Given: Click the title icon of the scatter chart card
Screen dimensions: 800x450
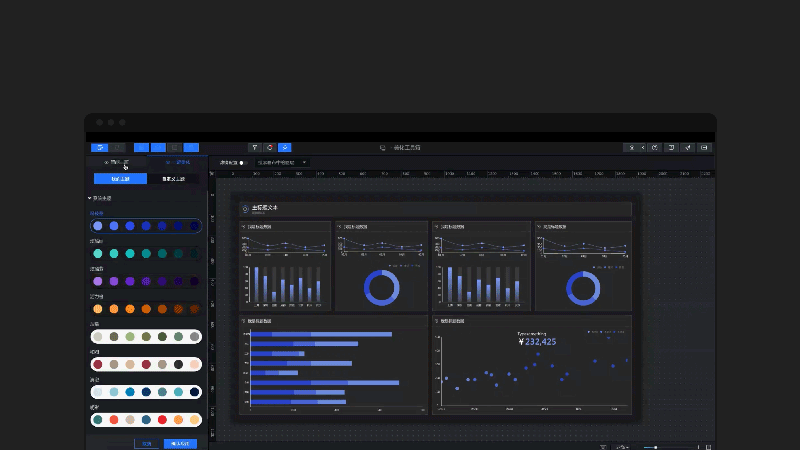Looking at the screenshot, I should [436, 321].
